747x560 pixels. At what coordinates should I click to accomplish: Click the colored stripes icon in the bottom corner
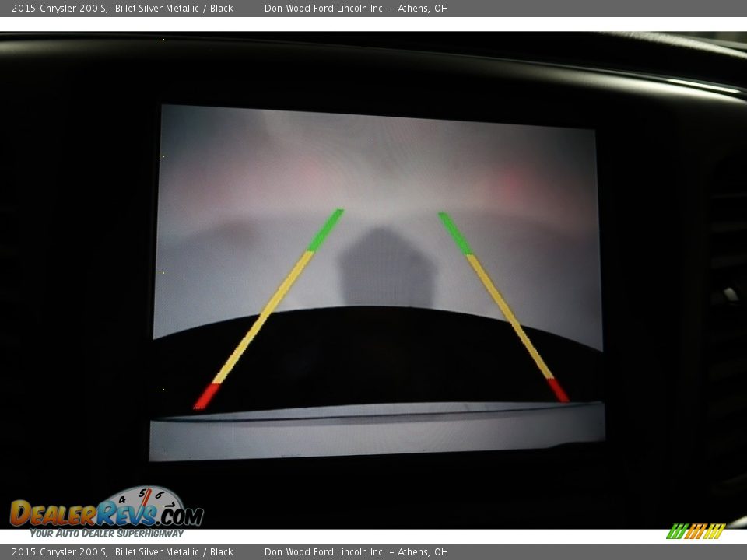click(695, 531)
